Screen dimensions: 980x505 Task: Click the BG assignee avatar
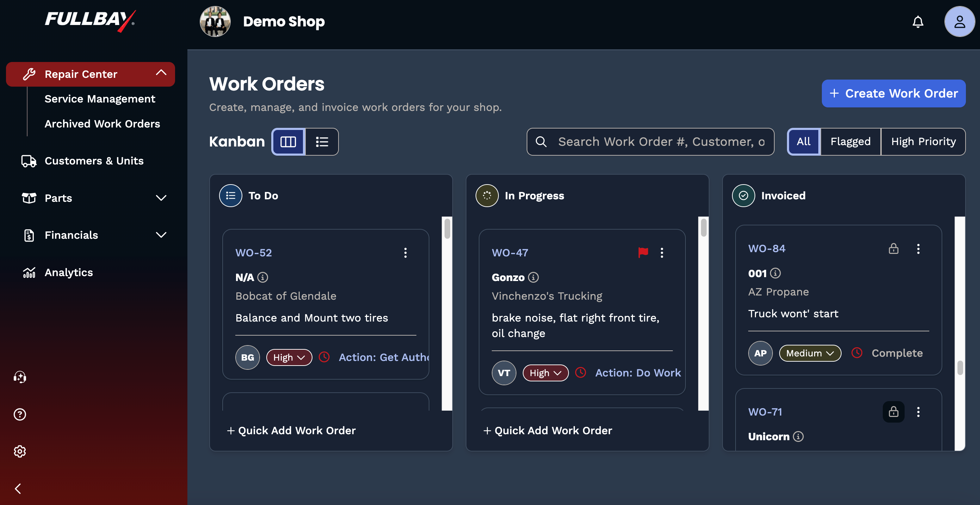(x=247, y=357)
